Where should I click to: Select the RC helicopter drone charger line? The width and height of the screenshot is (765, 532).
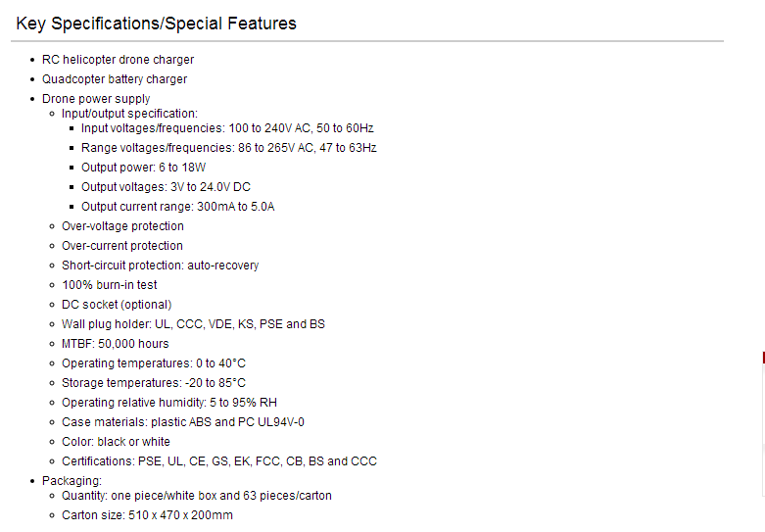tap(119, 60)
